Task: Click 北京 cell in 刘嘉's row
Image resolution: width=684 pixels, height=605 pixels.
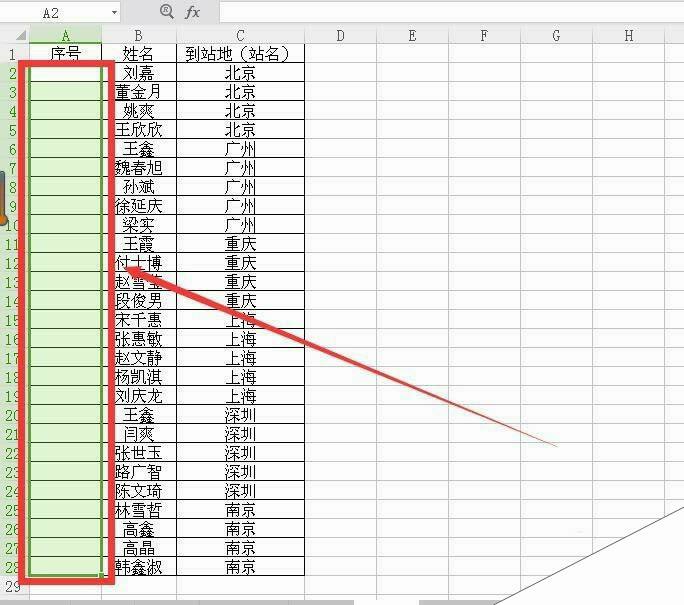Action: (x=240, y=72)
